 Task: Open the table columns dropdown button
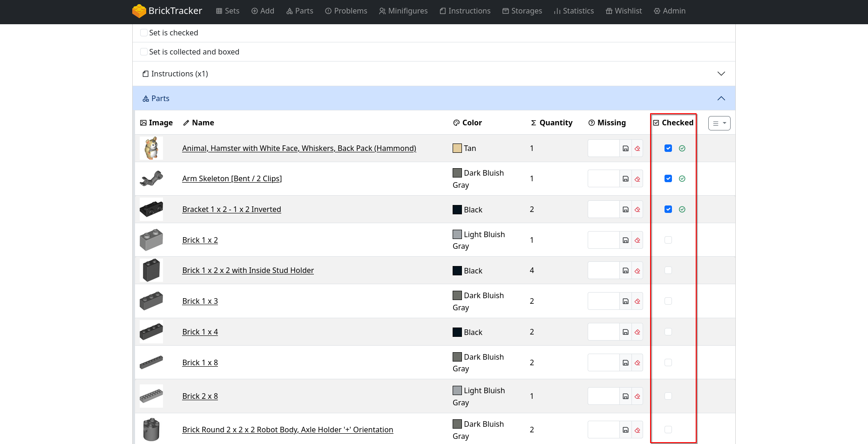pos(719,123)
